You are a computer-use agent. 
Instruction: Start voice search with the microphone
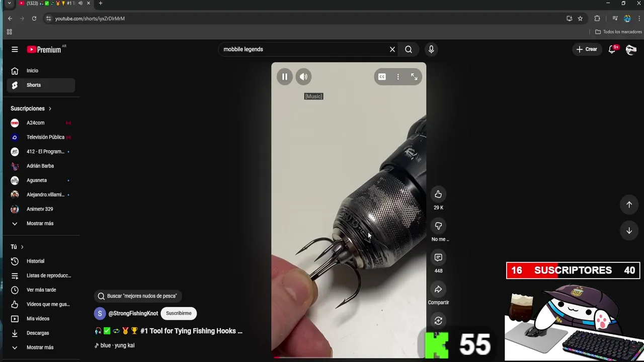point(431,49)
